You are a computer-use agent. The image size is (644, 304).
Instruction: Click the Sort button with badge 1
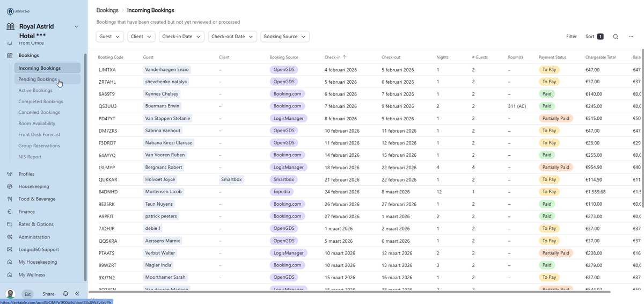(595, 37)
